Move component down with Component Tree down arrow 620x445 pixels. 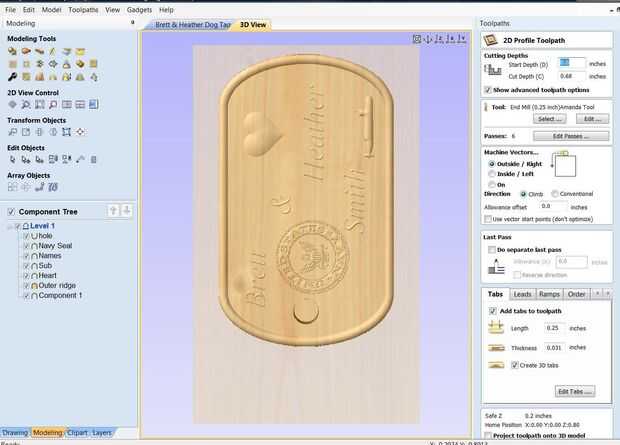pos(127,210)
